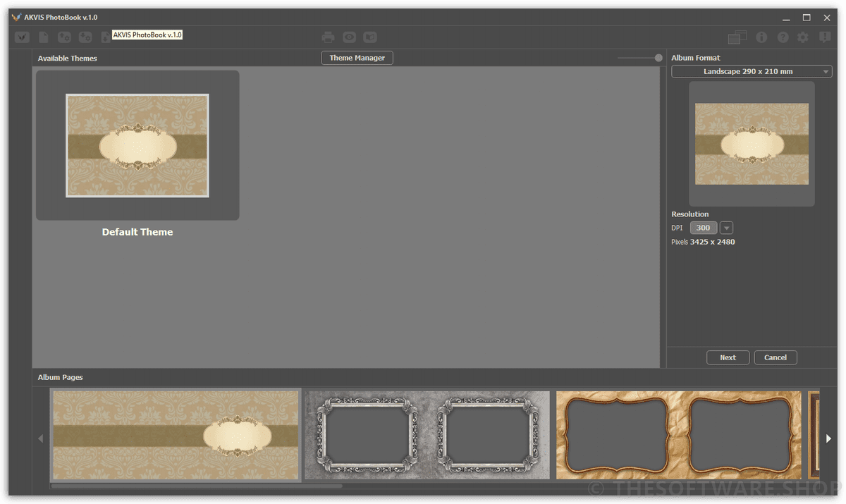Move album pages left with arrow
This screenshot has height=504, width=846.
[40, 438]
